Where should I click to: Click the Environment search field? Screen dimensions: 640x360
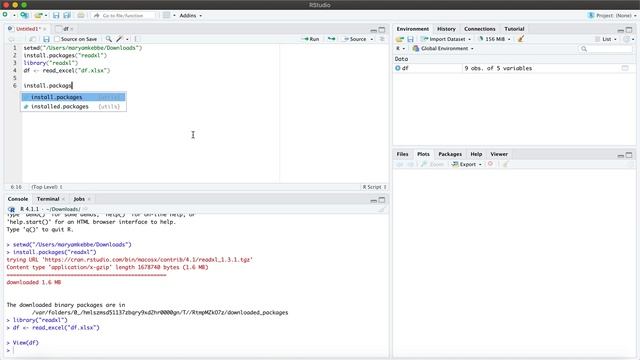click(606, 49)
